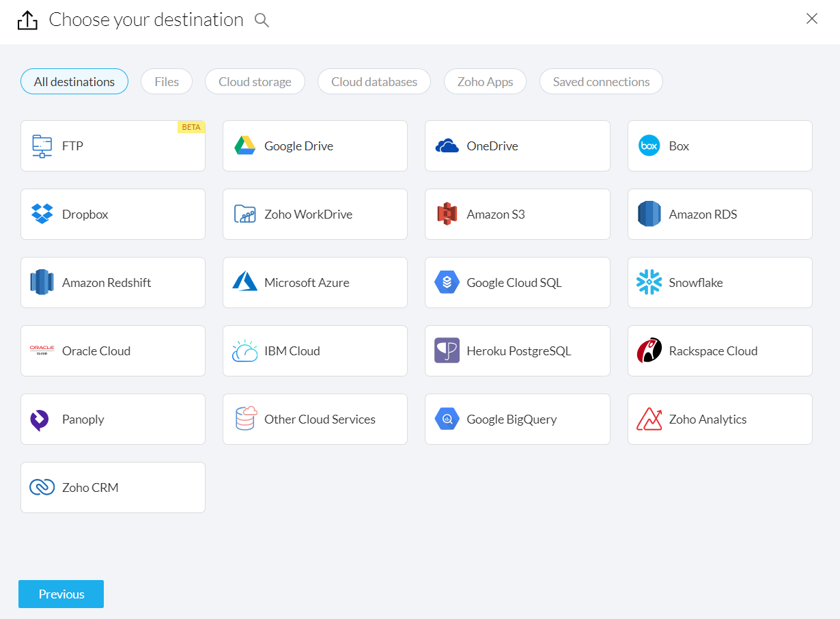
Task: Choose the Dropbox logo icon
Action: 42,215
